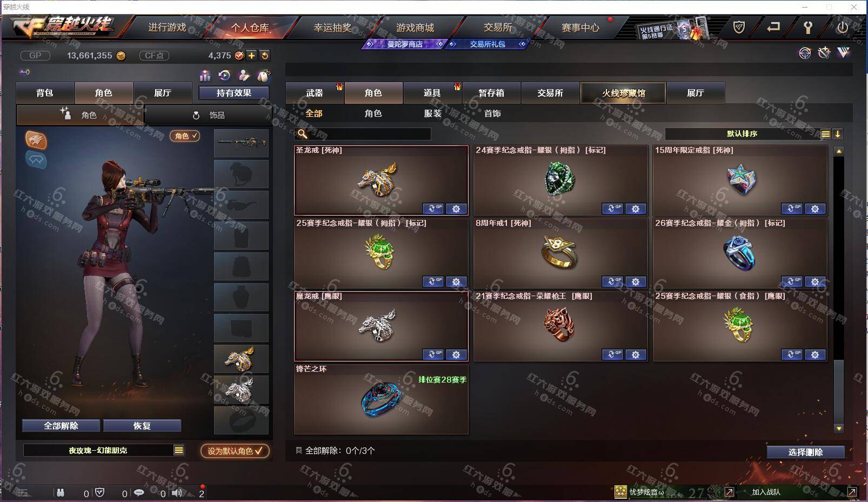Click the sound speaker icon in status bar
Image resolution: width=868 pixels, height=502 pixels.
click(x=177, y=492)
